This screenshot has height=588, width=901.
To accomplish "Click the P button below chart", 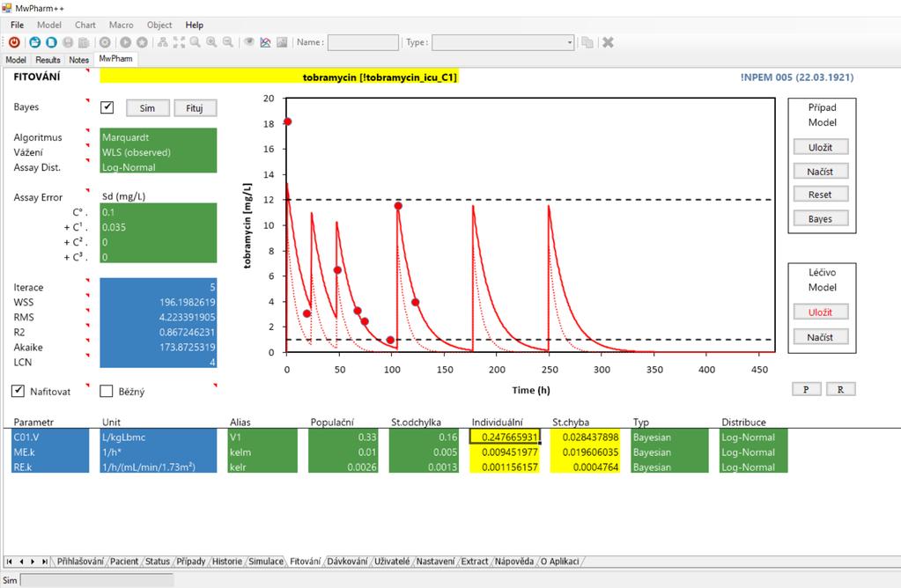I will coord(806,389).
